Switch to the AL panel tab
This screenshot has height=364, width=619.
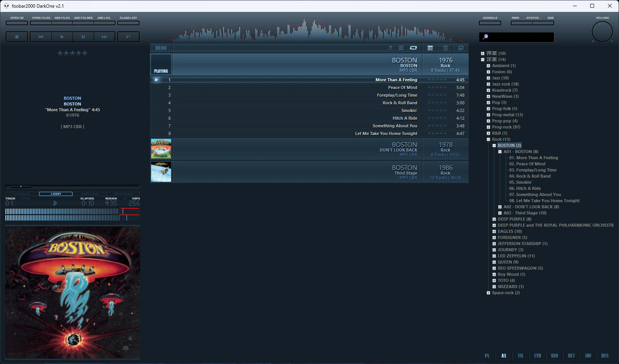504,356
